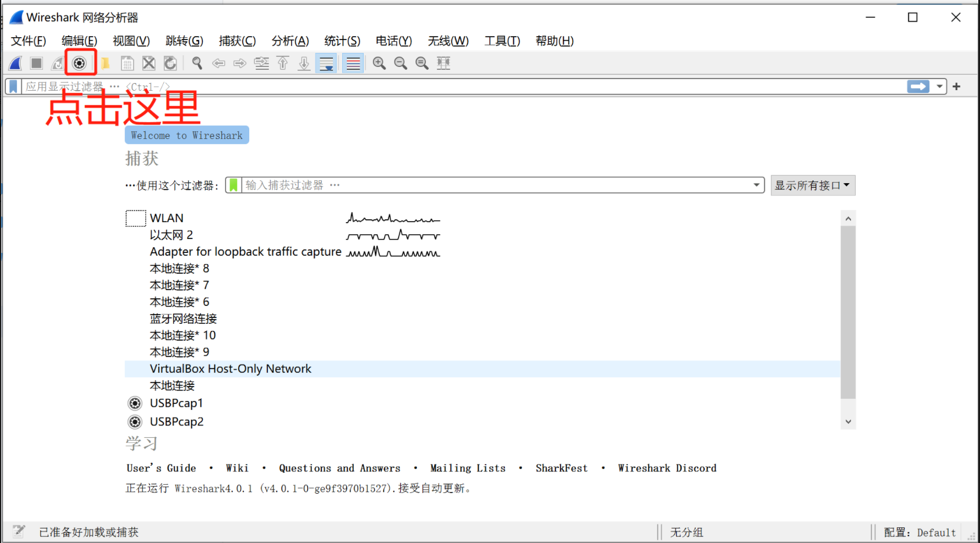Click the close capture file icon
The width and height of the screenshot is (980, 543).
coord(149,63)
